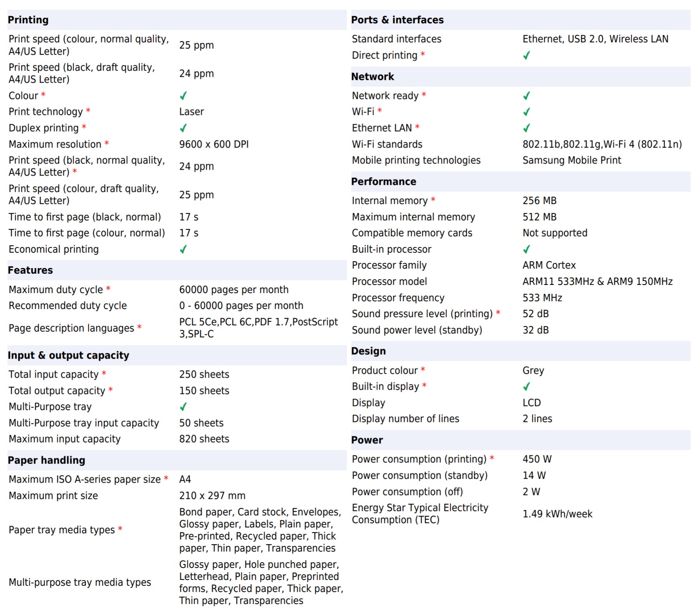Click the Printing section header
Screen dimensions: 698x616
28,20
